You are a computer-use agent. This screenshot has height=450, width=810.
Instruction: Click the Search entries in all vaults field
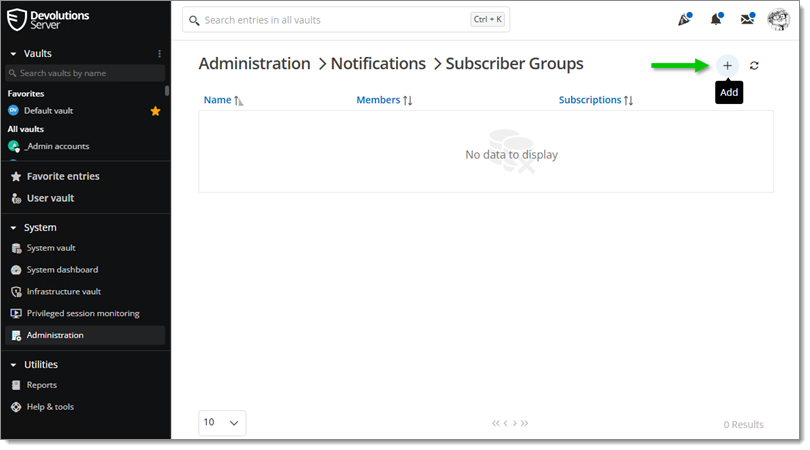[x=330, y=20]
